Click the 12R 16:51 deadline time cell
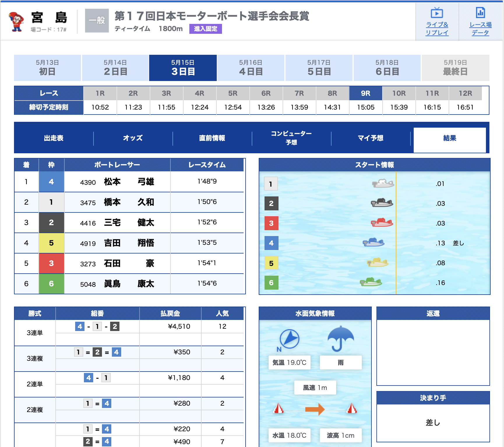 point(465,107)
